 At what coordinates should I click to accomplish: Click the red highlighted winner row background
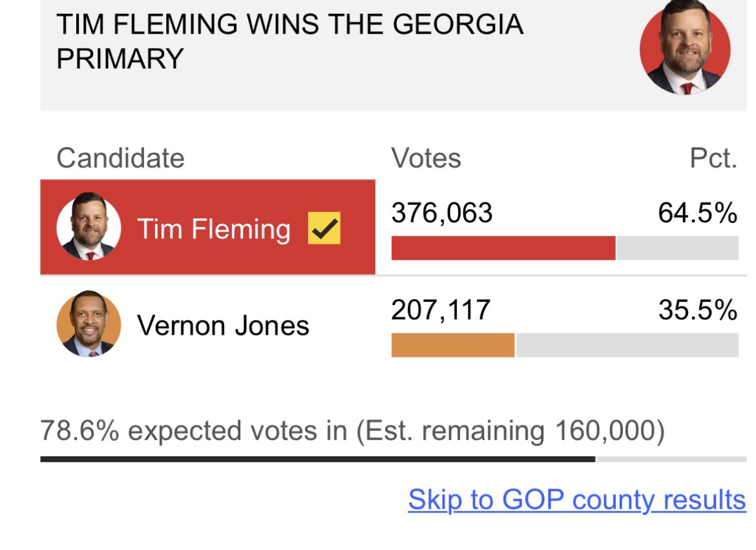(x=208, y=227)
